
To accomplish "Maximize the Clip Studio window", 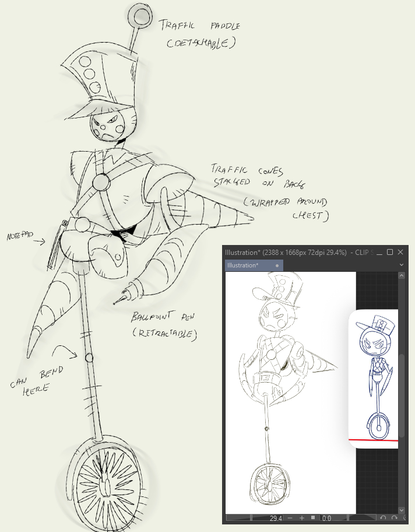I will click(390, 252).
